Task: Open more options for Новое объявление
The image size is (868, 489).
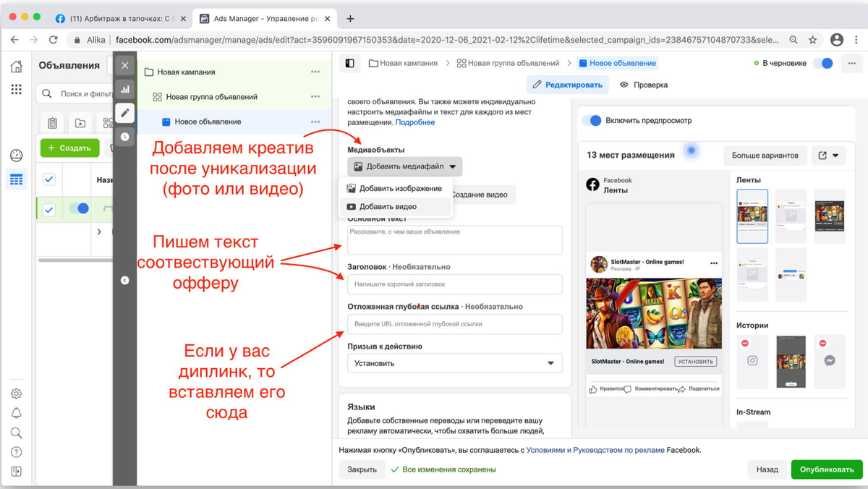Action: click(315, 122)
